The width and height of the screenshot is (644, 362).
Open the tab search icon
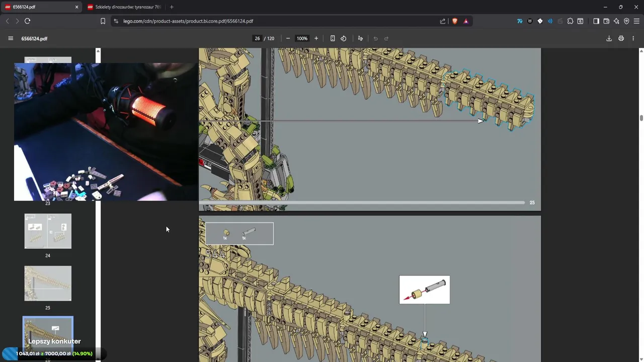pos(580,21)
